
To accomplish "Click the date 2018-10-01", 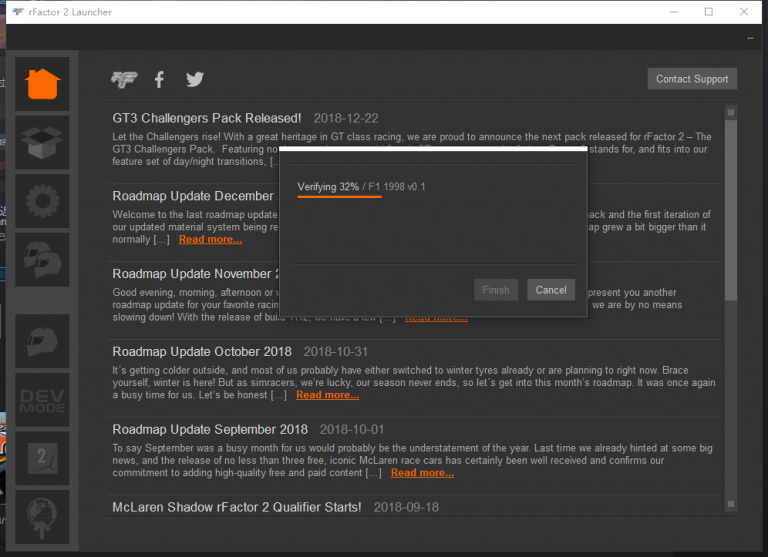I will tap(352, 430).
